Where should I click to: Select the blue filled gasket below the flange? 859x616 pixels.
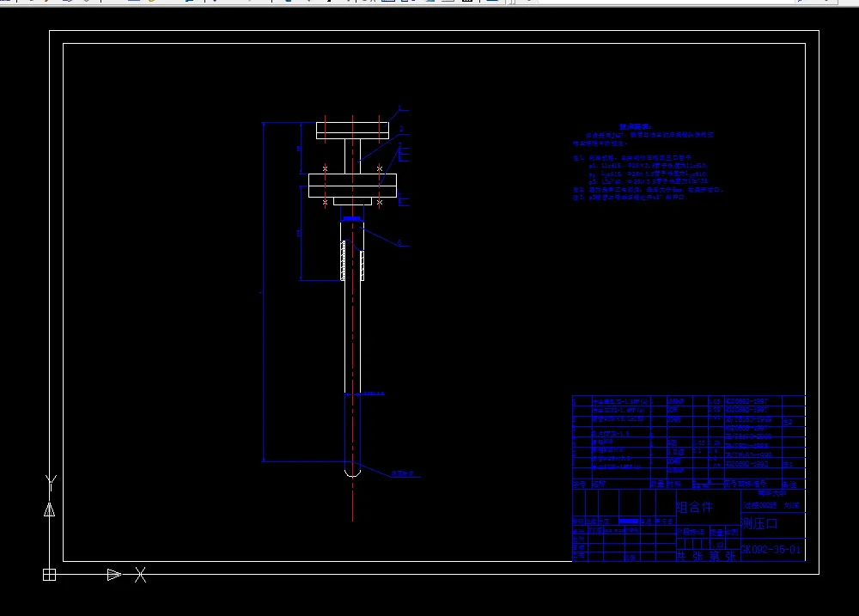click(351, 218)
